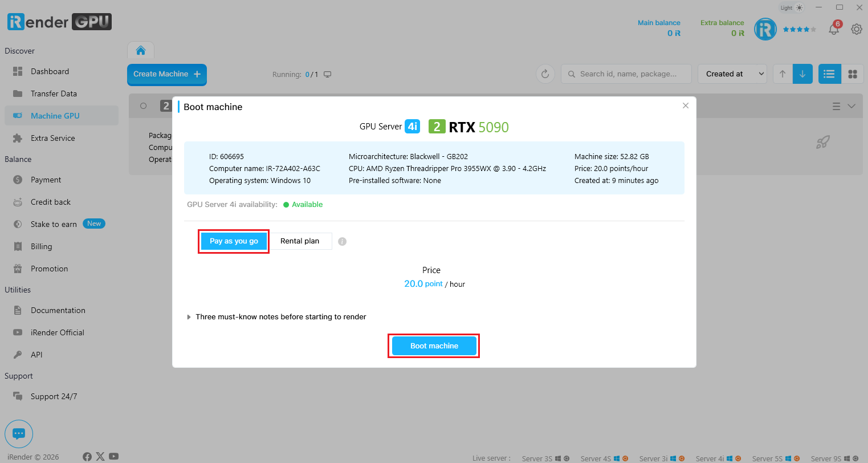The image size is (868, 463).
Task: Switch to grid view icon
Action: tap(853, 74)
